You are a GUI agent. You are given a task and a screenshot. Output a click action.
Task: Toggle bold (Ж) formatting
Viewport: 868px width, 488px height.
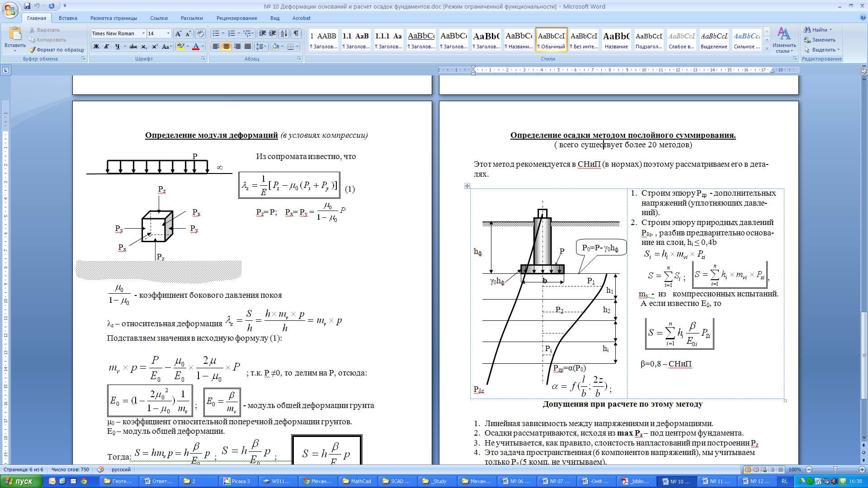(x=96, y=47)
